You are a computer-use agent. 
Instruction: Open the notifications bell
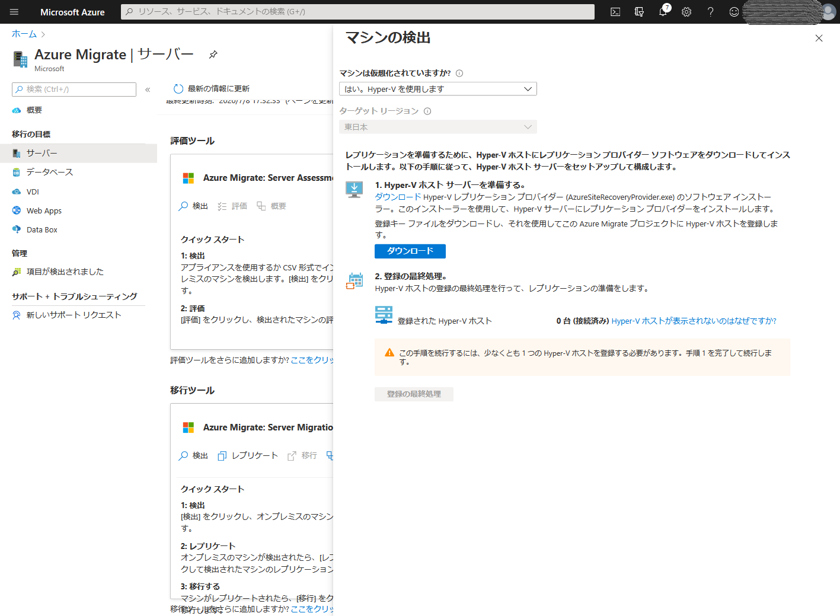tap(663, 12)
